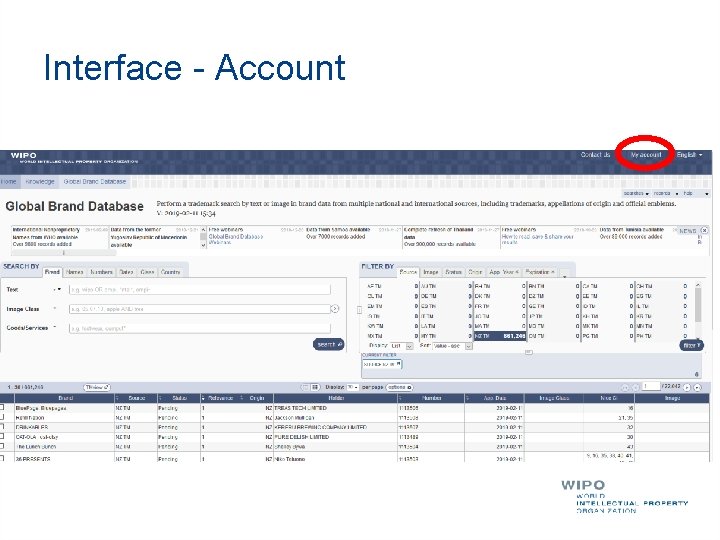Go to the next results page

[x=687, y=388]
